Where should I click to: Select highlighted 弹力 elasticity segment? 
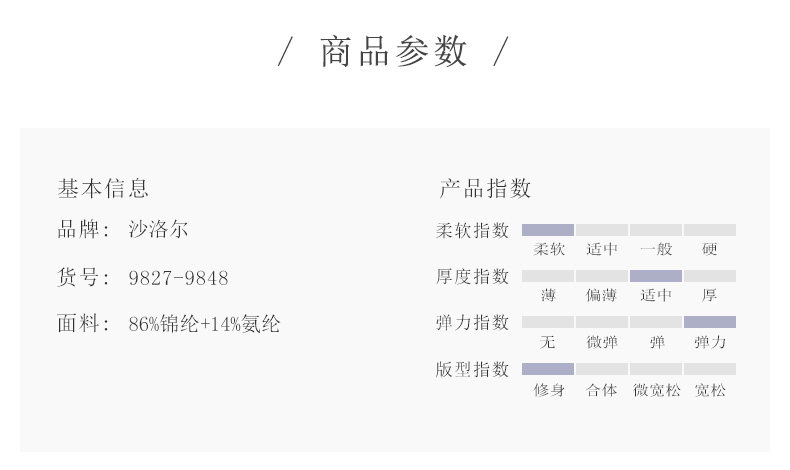(x=710, y=322)
